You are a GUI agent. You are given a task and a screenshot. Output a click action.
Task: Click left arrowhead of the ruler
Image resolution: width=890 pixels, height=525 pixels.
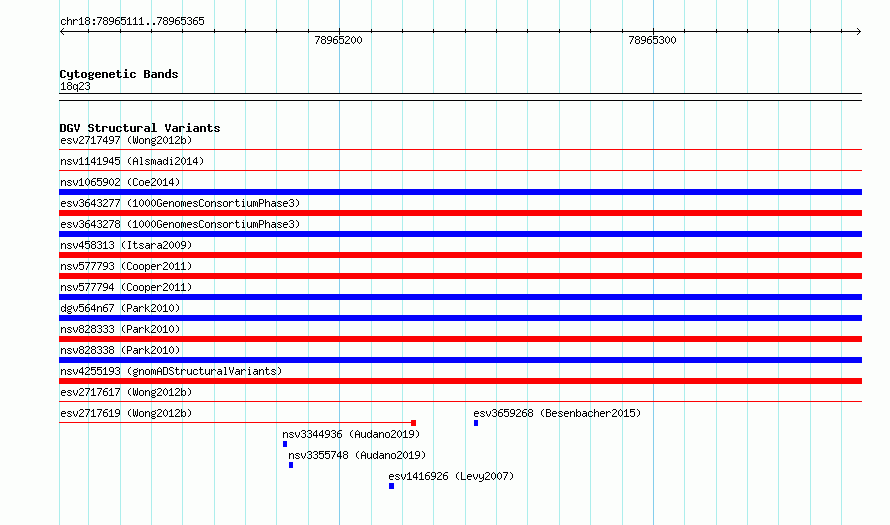(x=62, y=32)
